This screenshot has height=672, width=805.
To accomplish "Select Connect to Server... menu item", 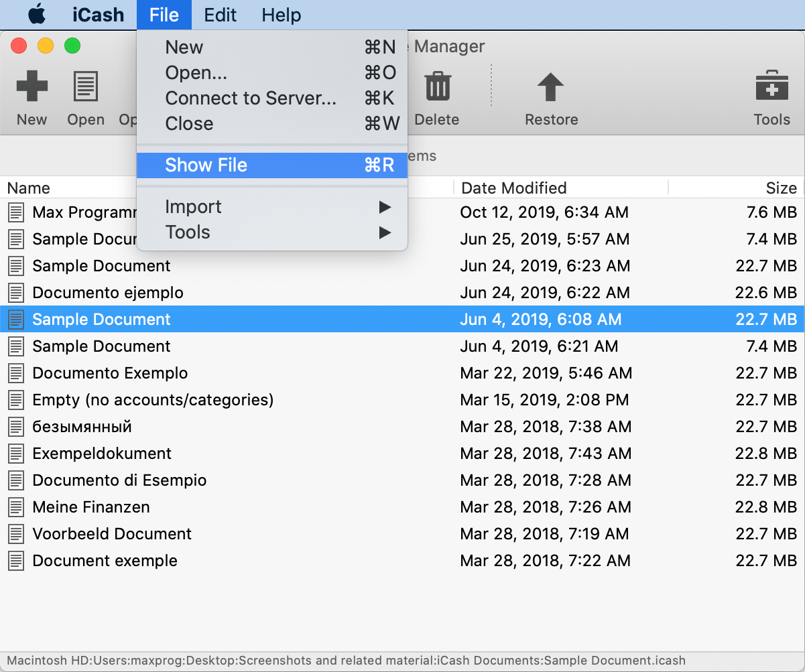I will [272, 98].
